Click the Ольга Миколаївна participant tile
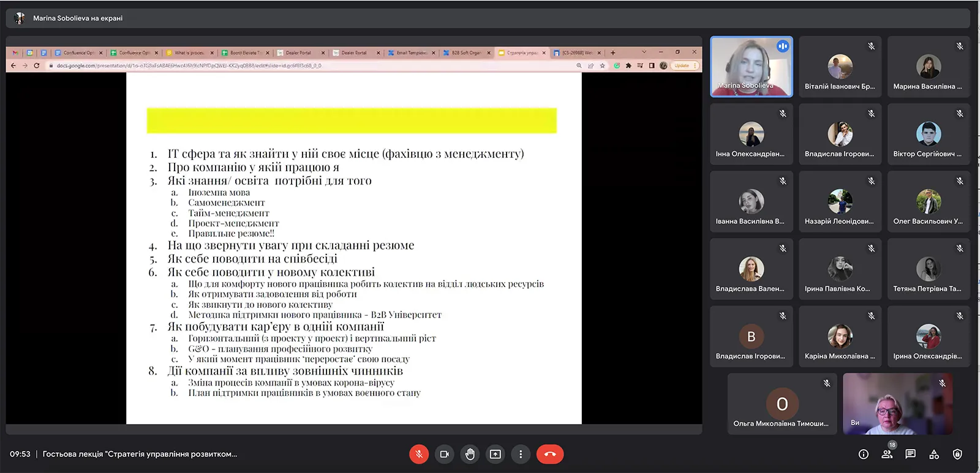Screen dimensions: 980x473 tap(782, 404)
